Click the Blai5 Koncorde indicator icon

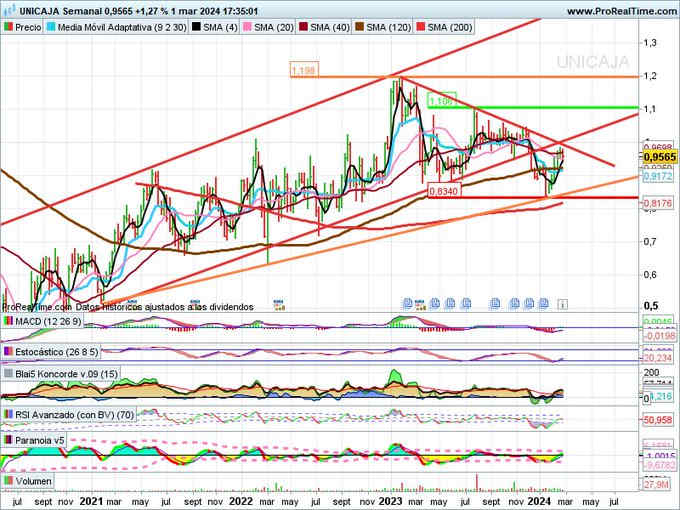[8, 373]
